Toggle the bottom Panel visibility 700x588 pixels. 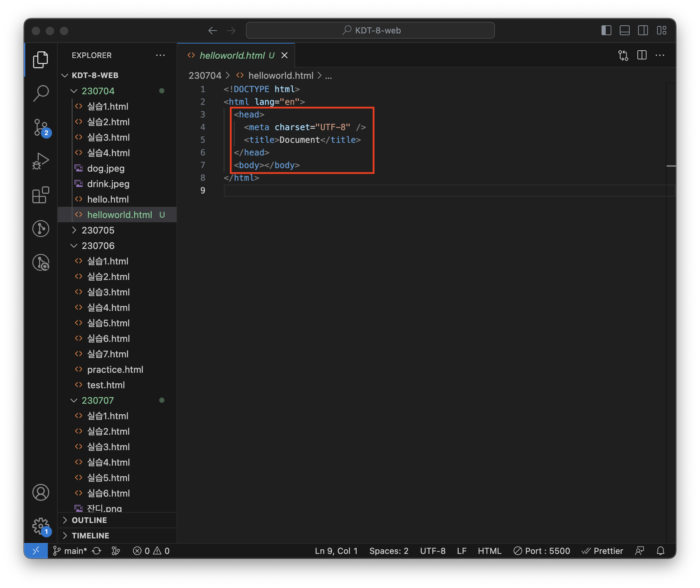tap(624, 30)
